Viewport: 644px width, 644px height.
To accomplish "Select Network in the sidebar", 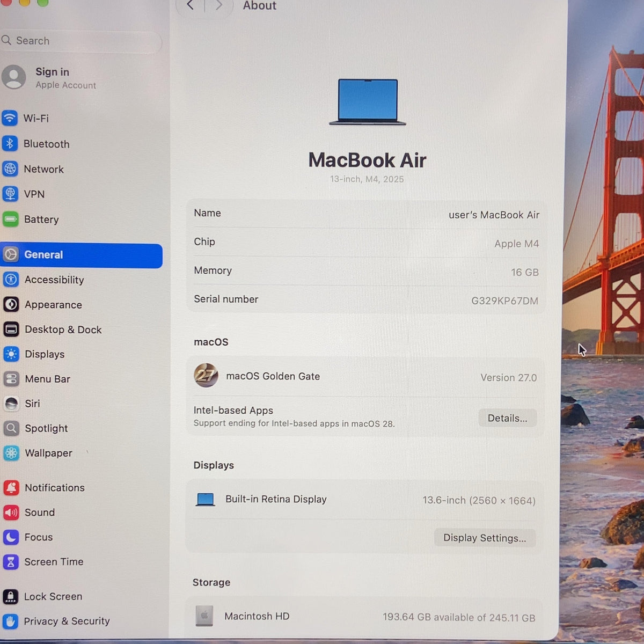I will click(x=82, y=169).
